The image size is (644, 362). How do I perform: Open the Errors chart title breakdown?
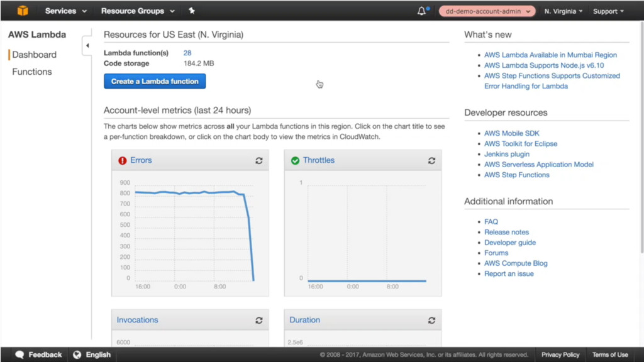(141, 160)
